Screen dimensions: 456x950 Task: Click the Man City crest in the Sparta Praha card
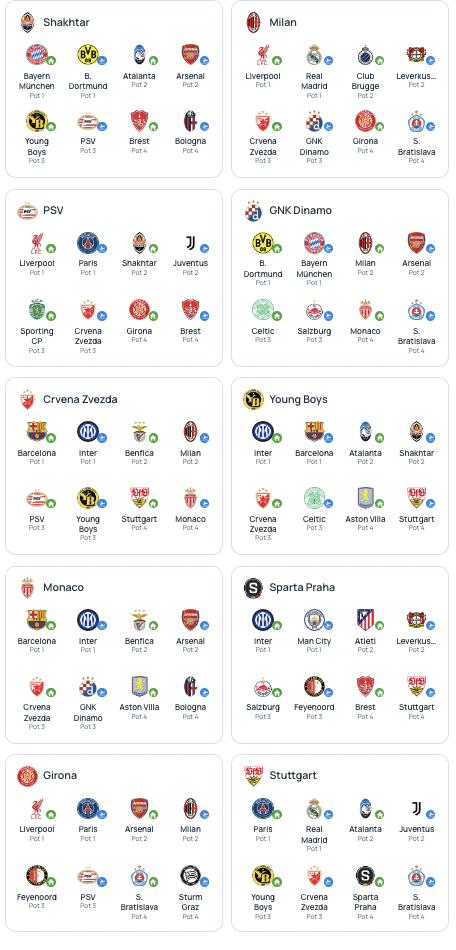tap(315, 620)
